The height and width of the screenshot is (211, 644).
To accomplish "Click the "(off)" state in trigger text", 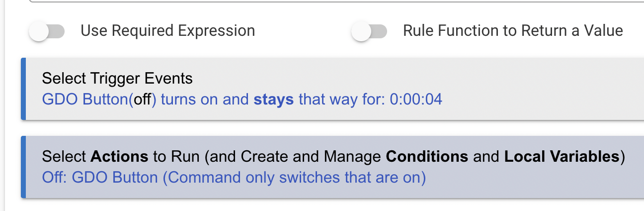I will click(x=143, y=100).
